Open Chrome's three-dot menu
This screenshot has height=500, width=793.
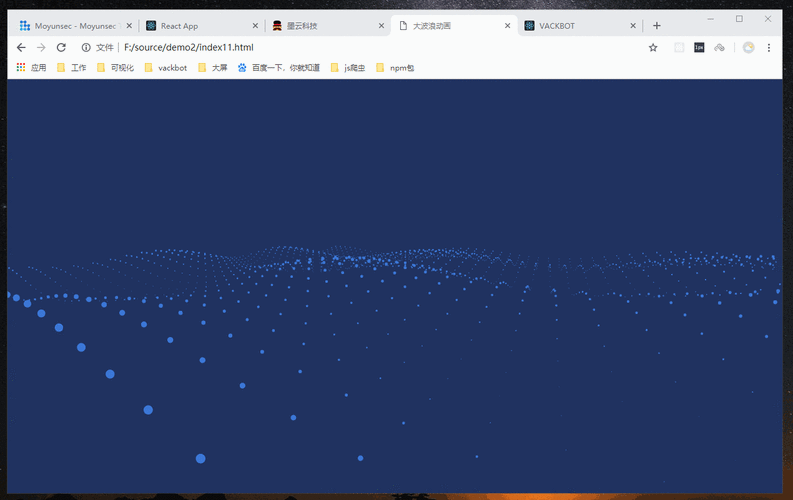point(769,47)
